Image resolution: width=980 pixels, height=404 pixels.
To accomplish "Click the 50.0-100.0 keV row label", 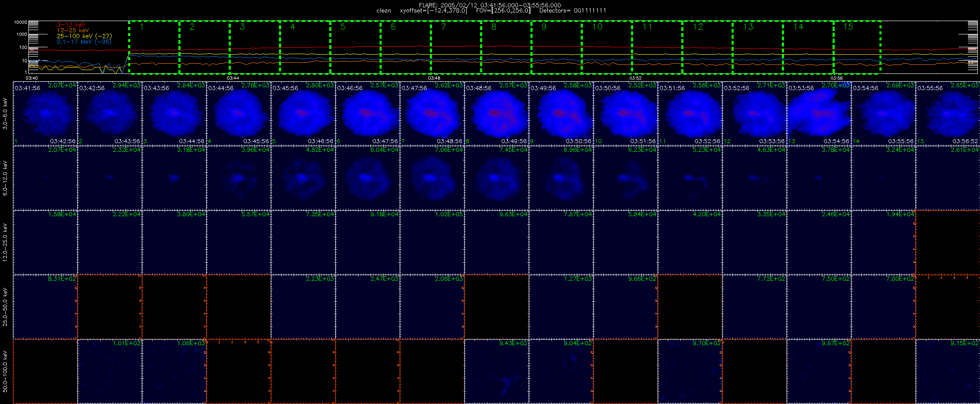I will [x=5, y=371].
